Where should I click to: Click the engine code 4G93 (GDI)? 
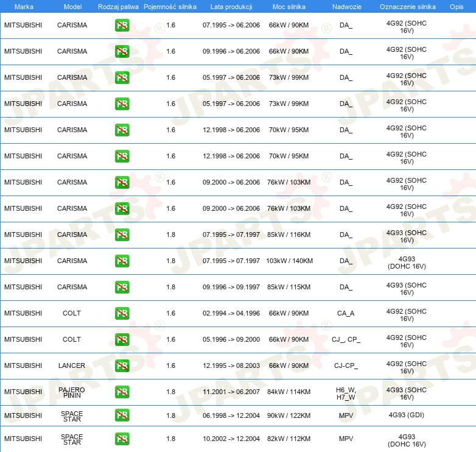[x=407, y=415]
